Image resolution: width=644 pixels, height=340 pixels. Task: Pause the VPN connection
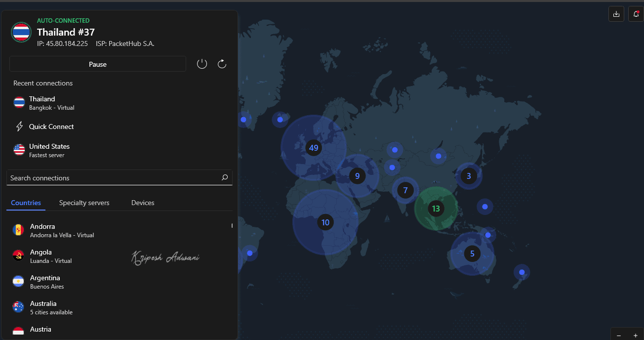(98, 64)
